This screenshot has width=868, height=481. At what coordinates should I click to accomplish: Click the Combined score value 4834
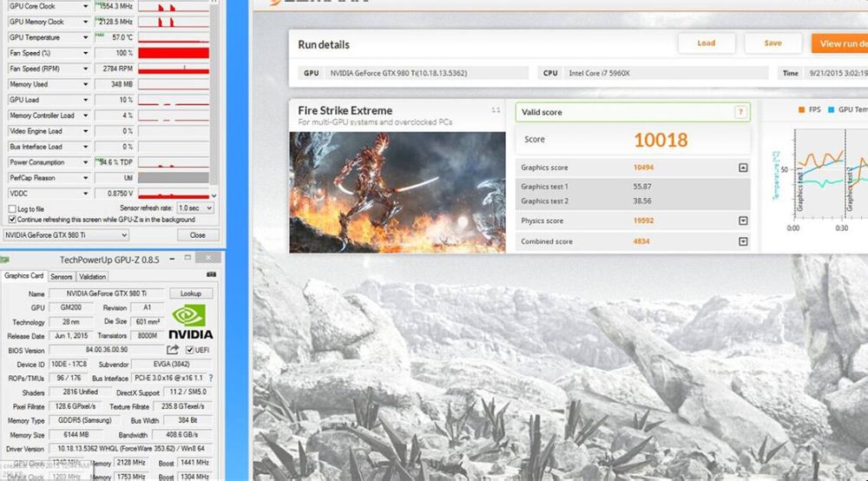(x=641, y=242)
